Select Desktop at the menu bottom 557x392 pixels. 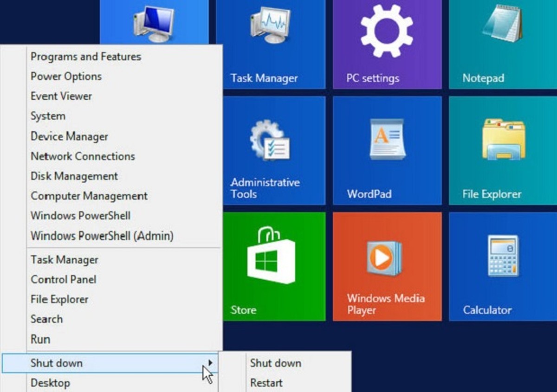(x=50, y=383)
